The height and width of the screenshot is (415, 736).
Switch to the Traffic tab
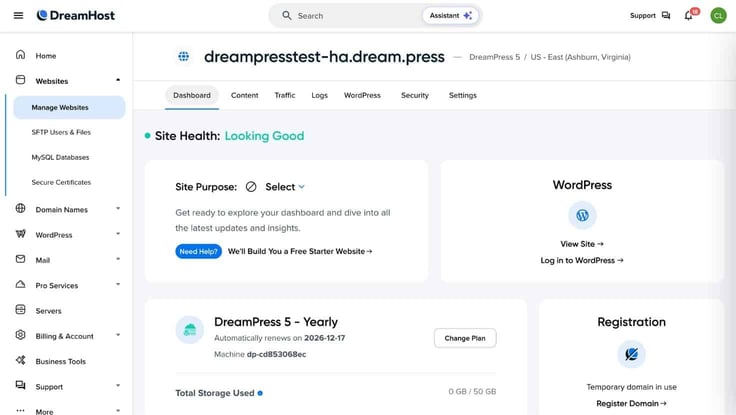click(x=285, y=95)
